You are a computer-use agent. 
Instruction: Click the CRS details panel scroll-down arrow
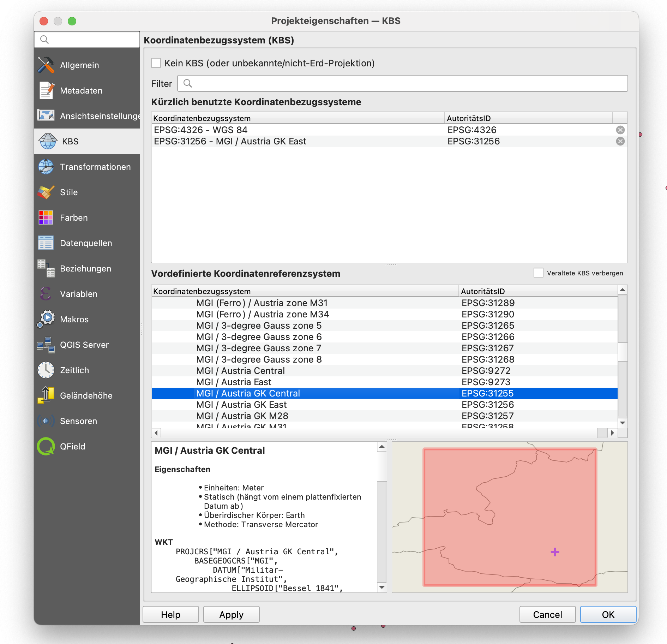pyautogui.click(x=382, y=588)
